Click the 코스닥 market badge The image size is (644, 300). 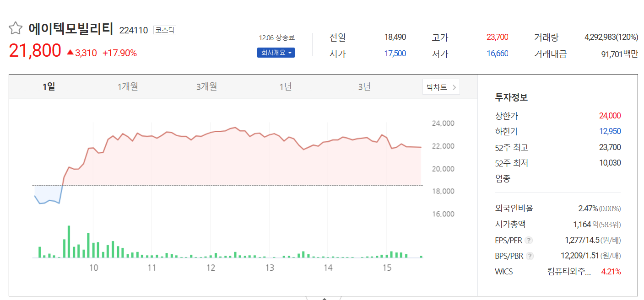(164, 30)
